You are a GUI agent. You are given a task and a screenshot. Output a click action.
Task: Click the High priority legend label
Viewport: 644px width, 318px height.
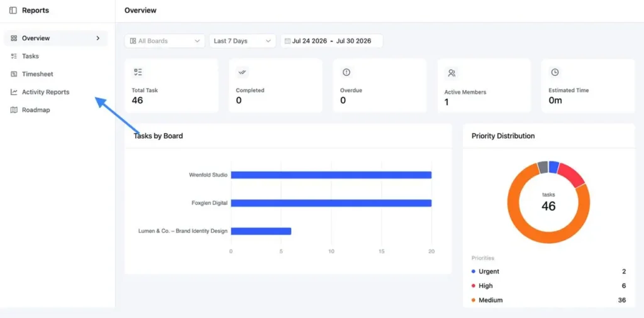click(x=486, y=286)
